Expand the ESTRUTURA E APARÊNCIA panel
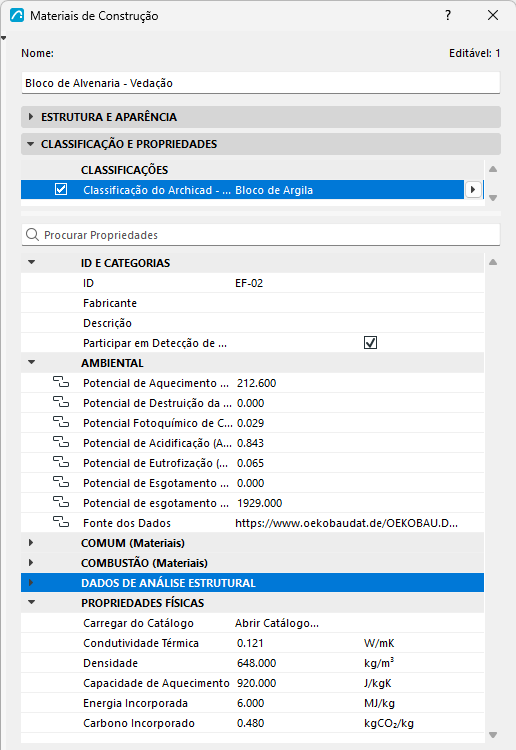 click(31, 117)
